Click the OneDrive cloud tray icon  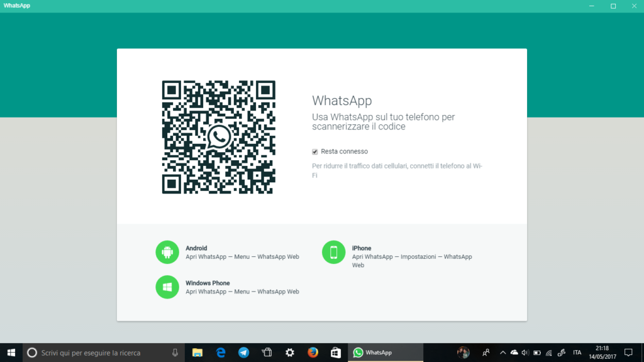pos(514,353)
